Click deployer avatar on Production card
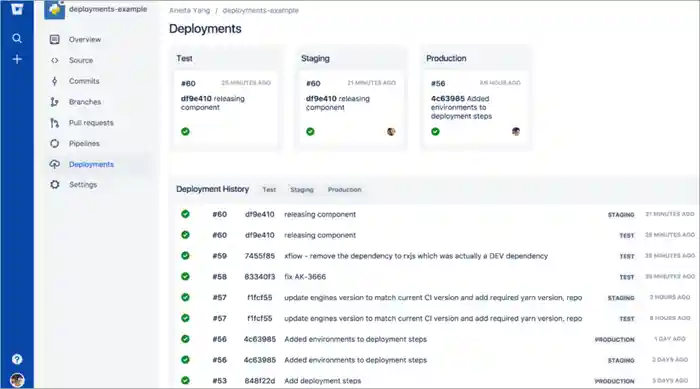The height and width of the screenshot is (389, 700). (516, 131)
